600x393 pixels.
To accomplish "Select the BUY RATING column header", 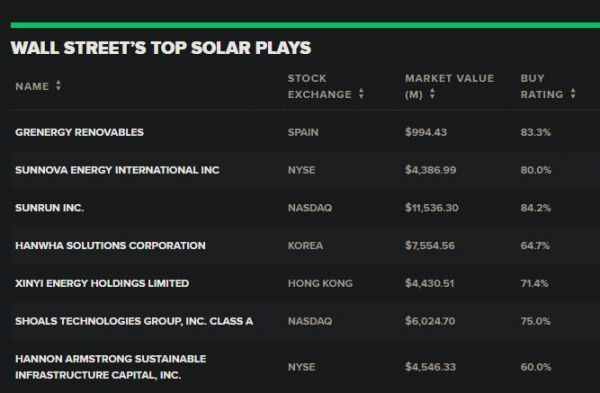I will (x=542, y=86).
